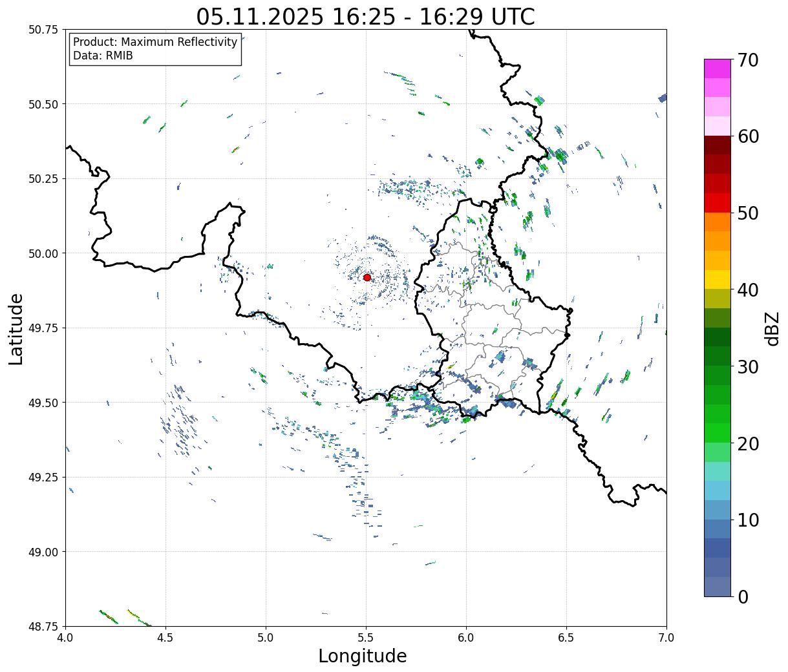This screenshot has height=672, width=788.
Task: Click the red radar station marker
Action: (367, 277)
